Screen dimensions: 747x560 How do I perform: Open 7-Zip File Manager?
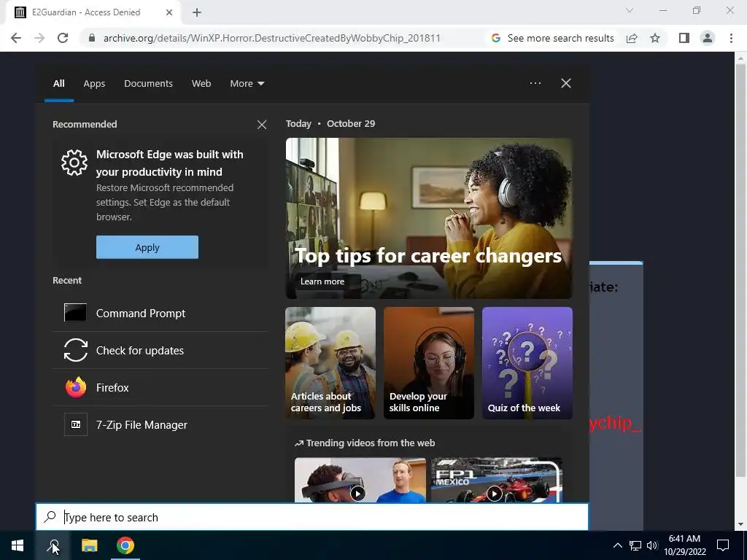tap(160, 424)
